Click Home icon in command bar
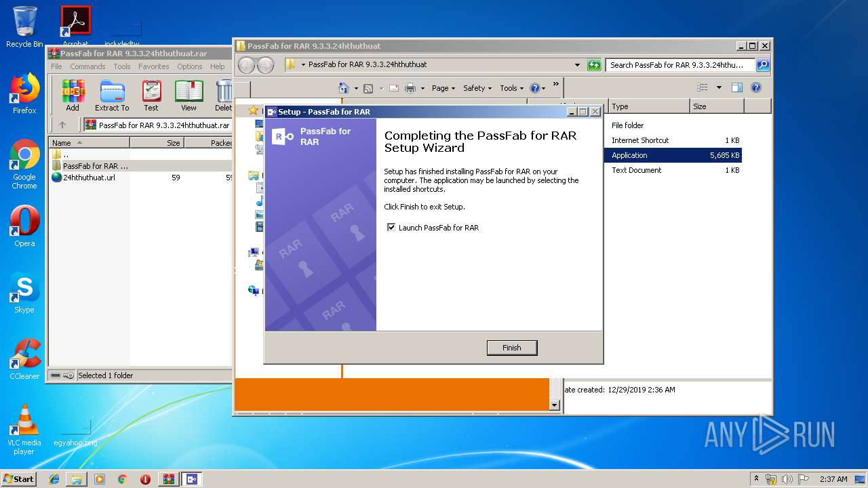The height and width of the screenshot is (488, 868). pyautogui.click(x=344, y=88)
